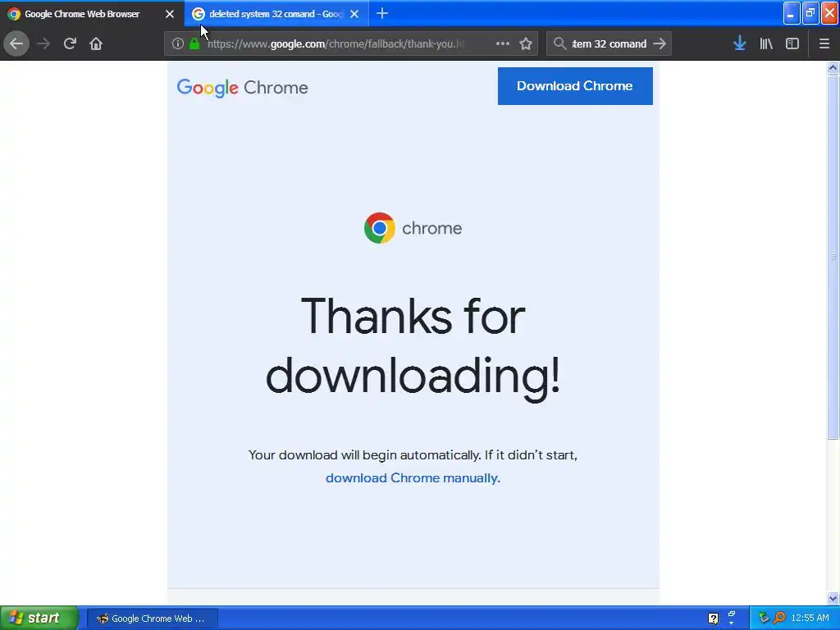Minimize the browser window

pyautogui.click(x=792, y=13)
